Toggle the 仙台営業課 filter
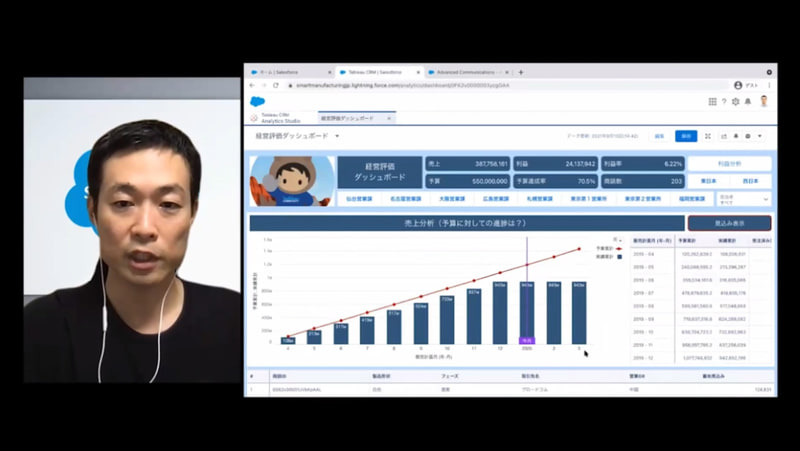Screen dimensions: 800x451 coord(359,199)
